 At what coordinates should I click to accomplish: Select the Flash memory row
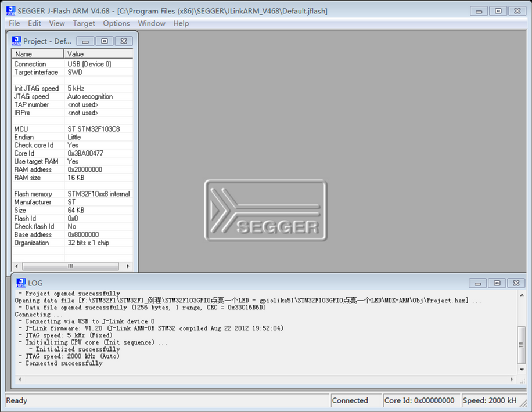[x=72, y=194]
